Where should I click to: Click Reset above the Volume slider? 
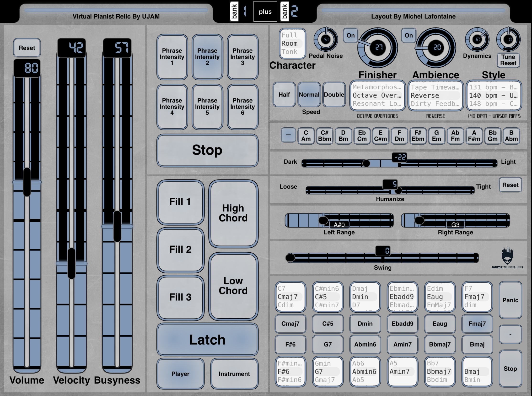[27, 48]
